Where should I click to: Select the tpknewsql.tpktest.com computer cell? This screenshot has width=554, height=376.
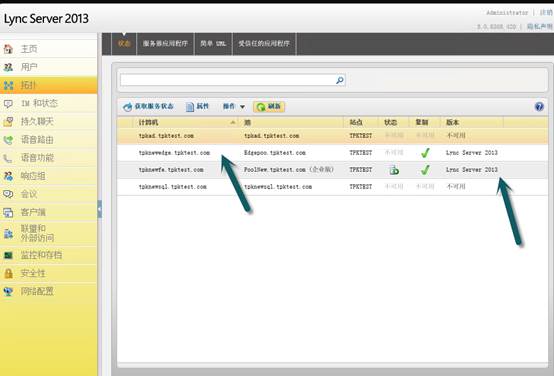coord(172,187)
